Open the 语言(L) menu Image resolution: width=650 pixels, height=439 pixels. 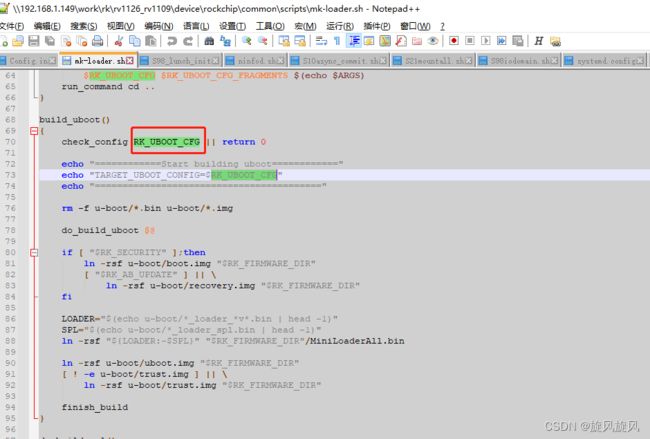196,26
